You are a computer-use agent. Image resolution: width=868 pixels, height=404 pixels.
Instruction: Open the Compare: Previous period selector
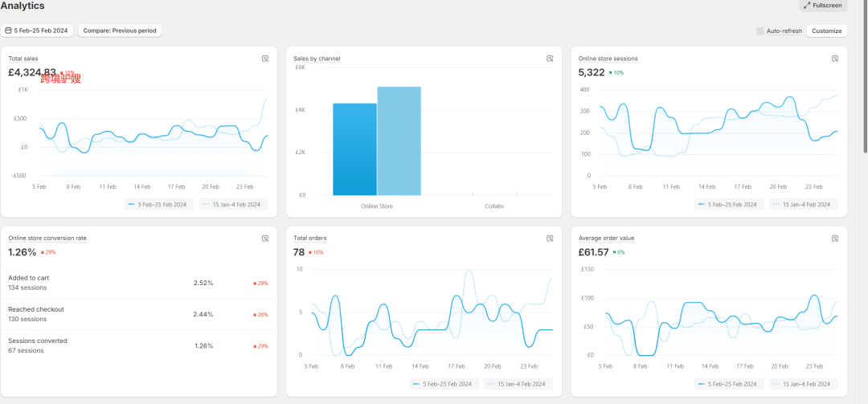point(120,31)
